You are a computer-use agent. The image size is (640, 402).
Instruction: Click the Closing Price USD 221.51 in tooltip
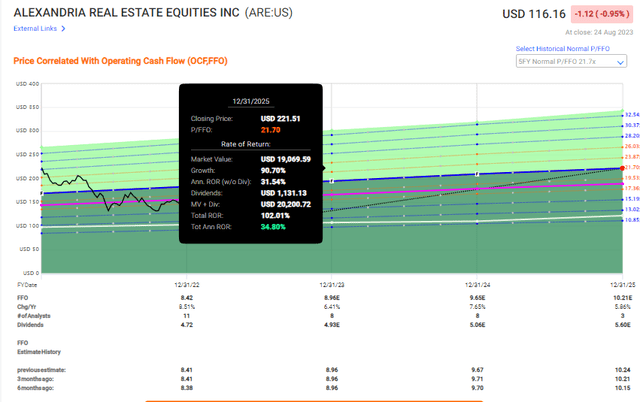pyautogui.click(x=280, y=119)
